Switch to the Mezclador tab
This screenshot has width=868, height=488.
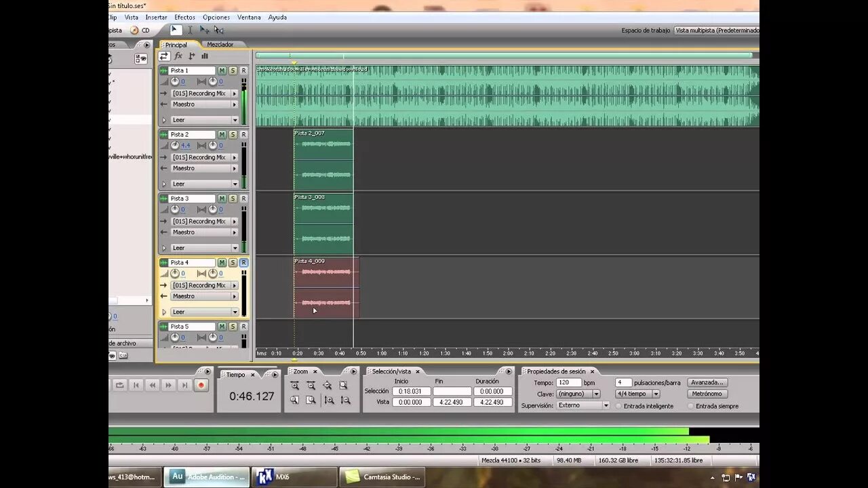[220, 45]
